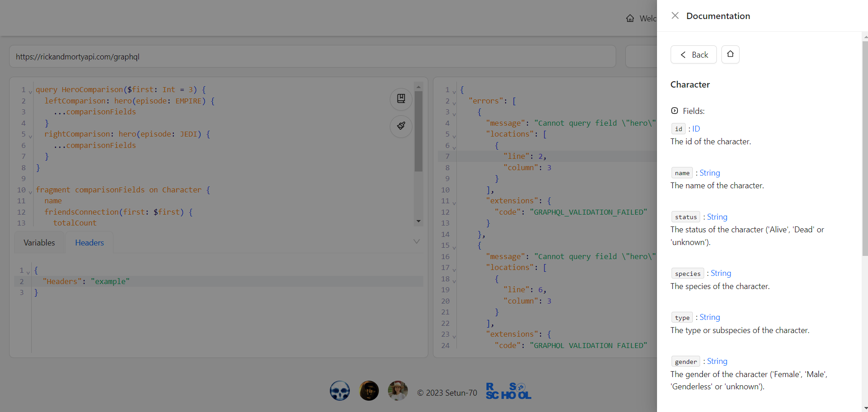Click the Back button in Documentation
The height and width of the screenshot is (412, 868).
pyautogui.click(x=694, y=54)
